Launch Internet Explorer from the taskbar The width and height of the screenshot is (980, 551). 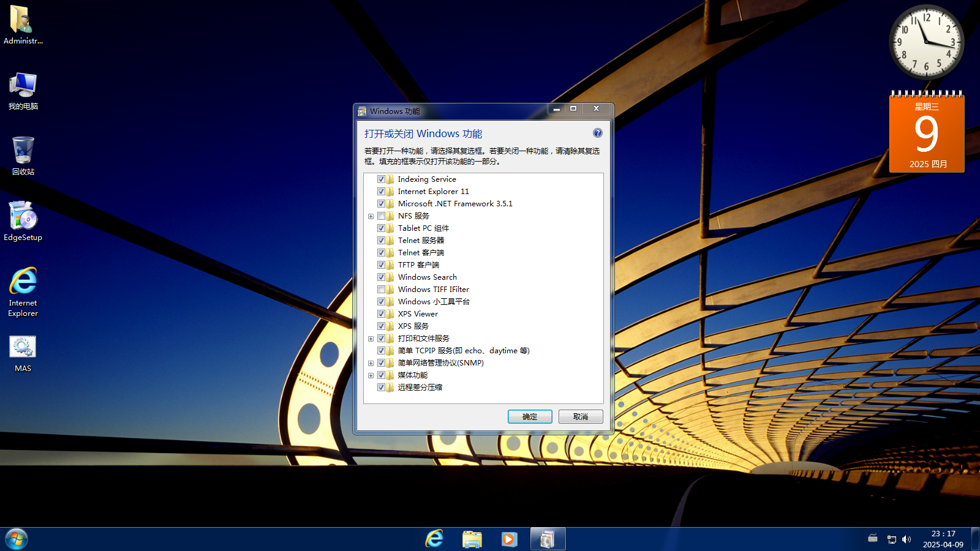[434, 539]
